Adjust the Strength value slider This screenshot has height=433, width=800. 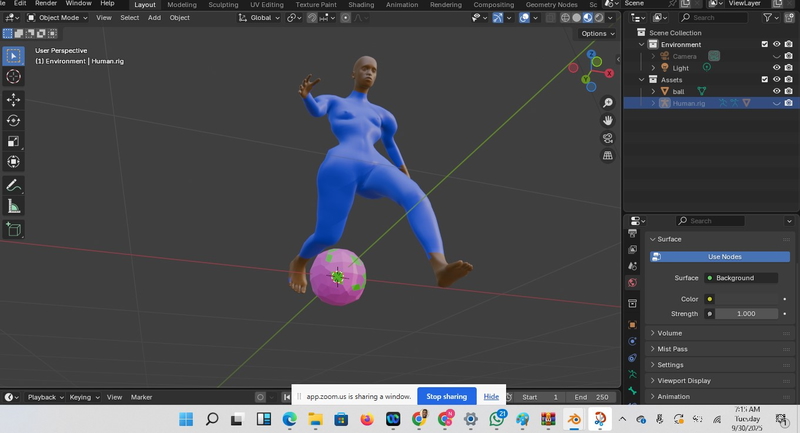(x=745, y=314)
